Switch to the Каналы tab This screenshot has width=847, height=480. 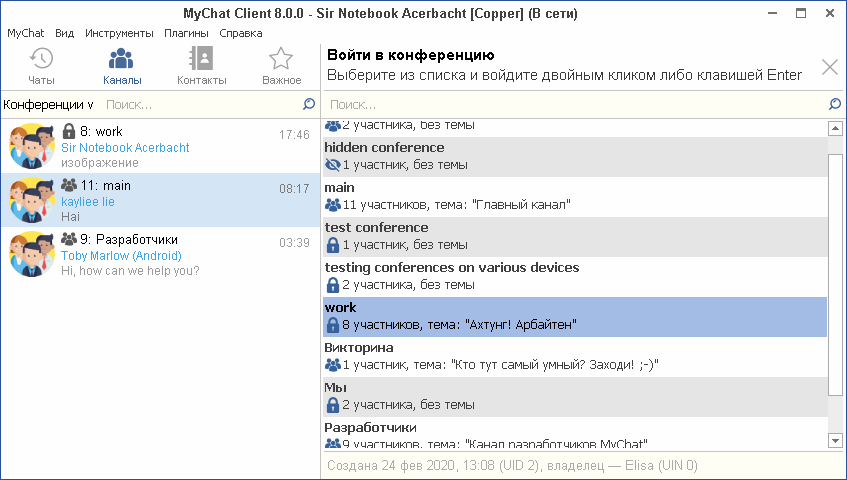(122, 67)
